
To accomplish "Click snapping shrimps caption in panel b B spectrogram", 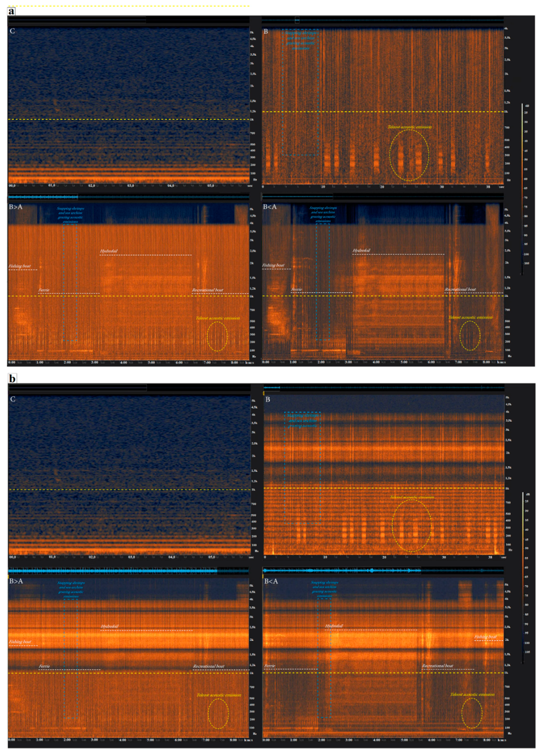I will coord(302,421).
